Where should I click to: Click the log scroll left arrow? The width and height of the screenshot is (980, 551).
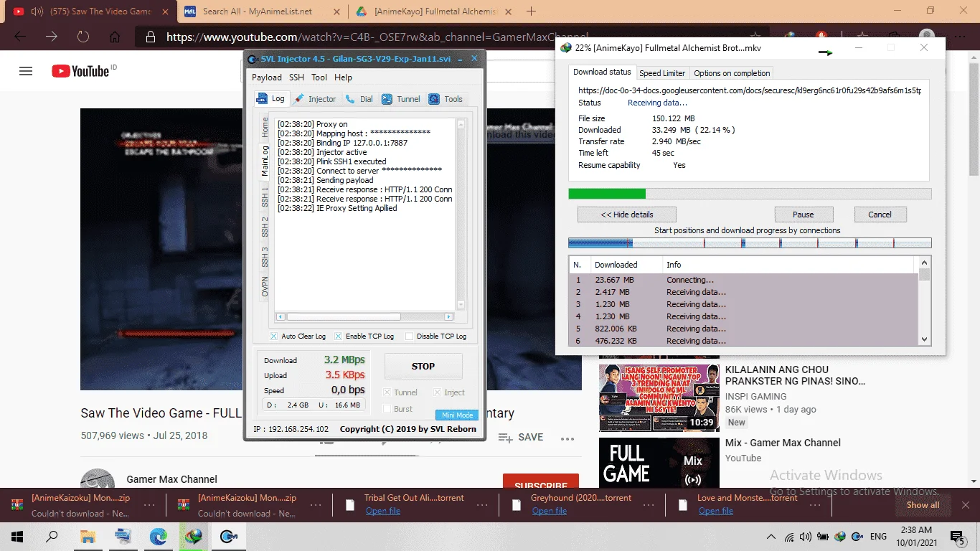click(281, 316)
